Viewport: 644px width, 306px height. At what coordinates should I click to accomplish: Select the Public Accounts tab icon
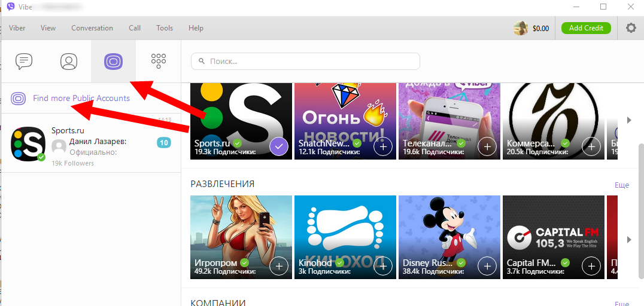(x=113, y=61)
